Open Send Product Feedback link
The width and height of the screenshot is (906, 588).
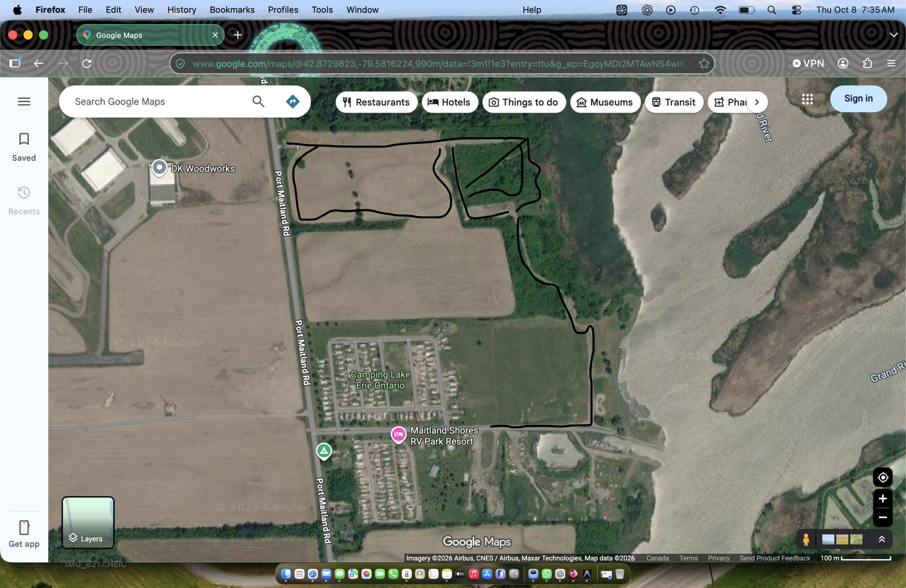coord(775,558)
